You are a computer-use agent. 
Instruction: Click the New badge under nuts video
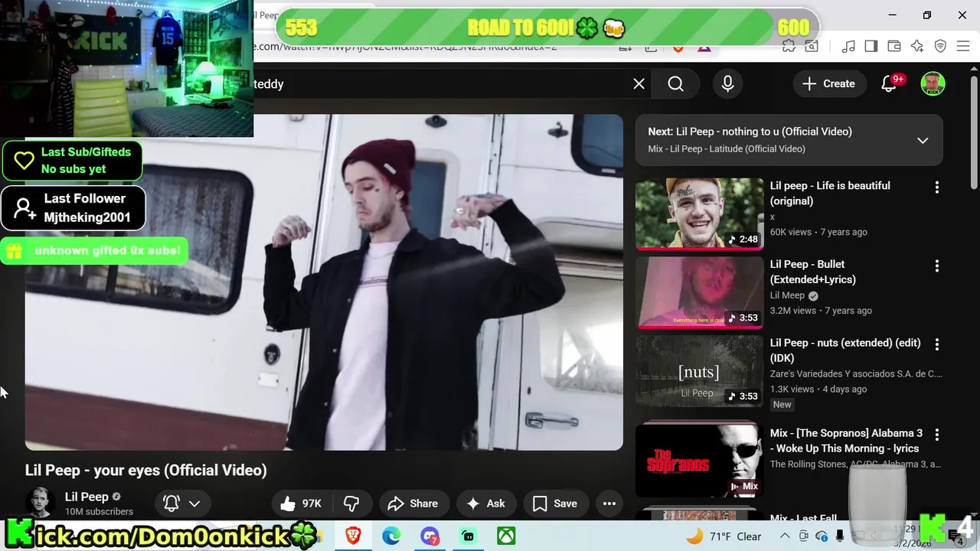click(782, 404)
